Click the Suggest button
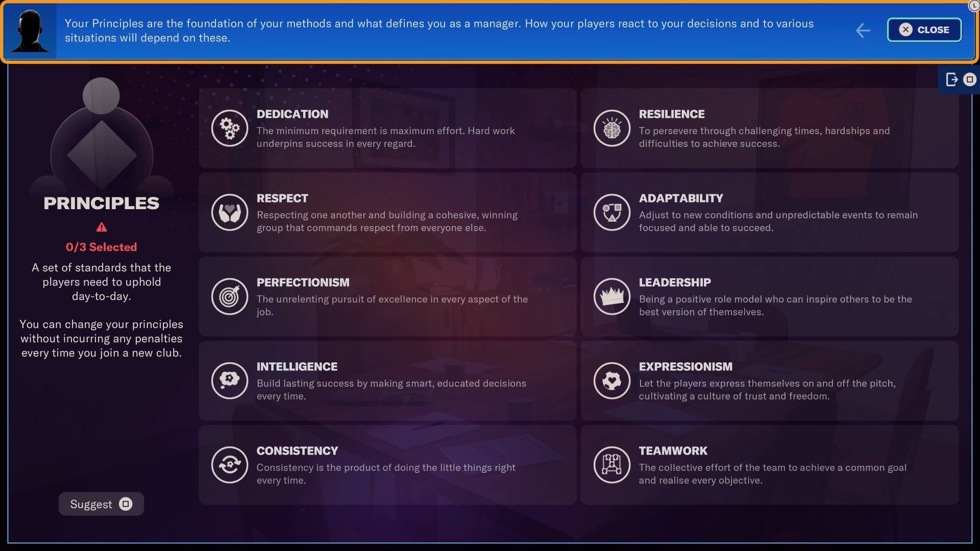Screen dimensions: 980x551 (x=101, y=503)
